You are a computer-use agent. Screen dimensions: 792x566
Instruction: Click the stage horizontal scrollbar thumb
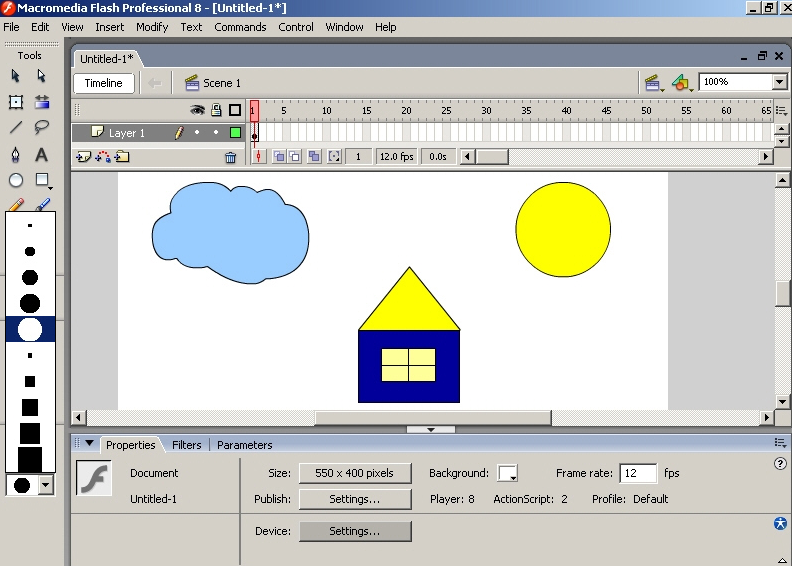coord(433,418)
